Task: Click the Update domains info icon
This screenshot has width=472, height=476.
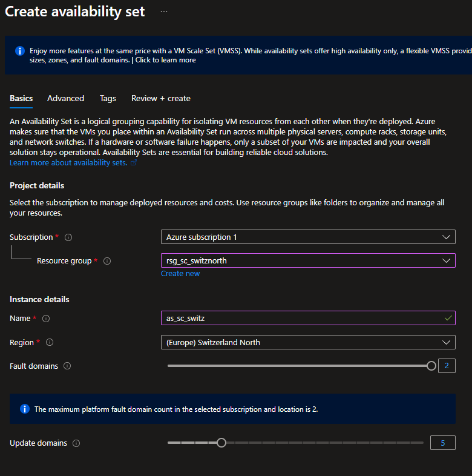Action: pos(76,443)
